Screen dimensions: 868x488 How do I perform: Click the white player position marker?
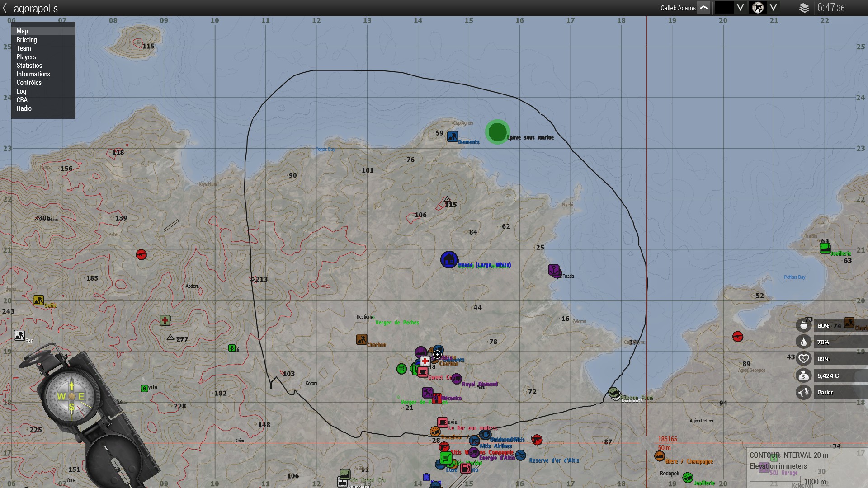tap(437, 355)
